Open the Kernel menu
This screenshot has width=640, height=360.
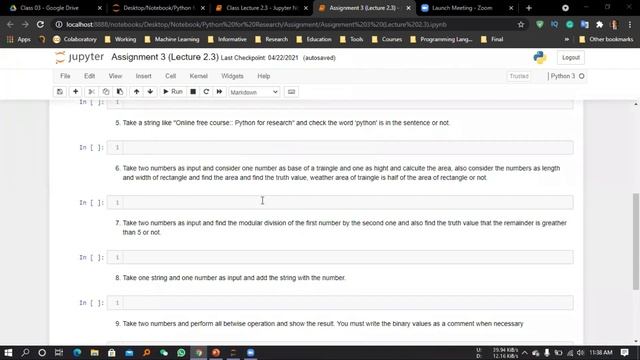pos(199,76)
